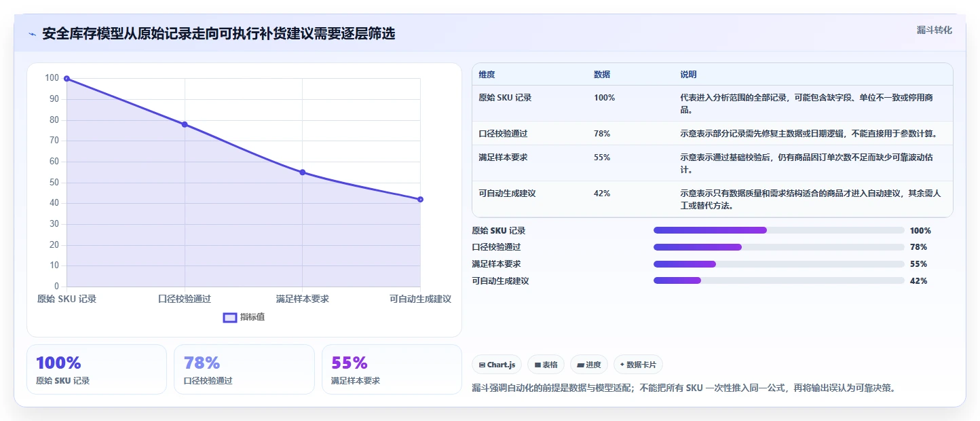980x421 pixels.
Task: Click the 表格 tag chip
Action: [546, 365]
